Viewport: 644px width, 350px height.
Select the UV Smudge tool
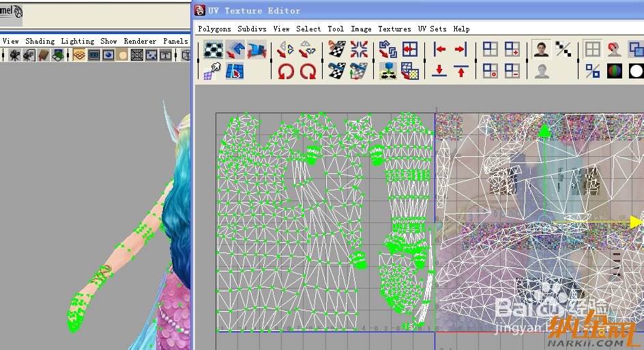[213, 71]
